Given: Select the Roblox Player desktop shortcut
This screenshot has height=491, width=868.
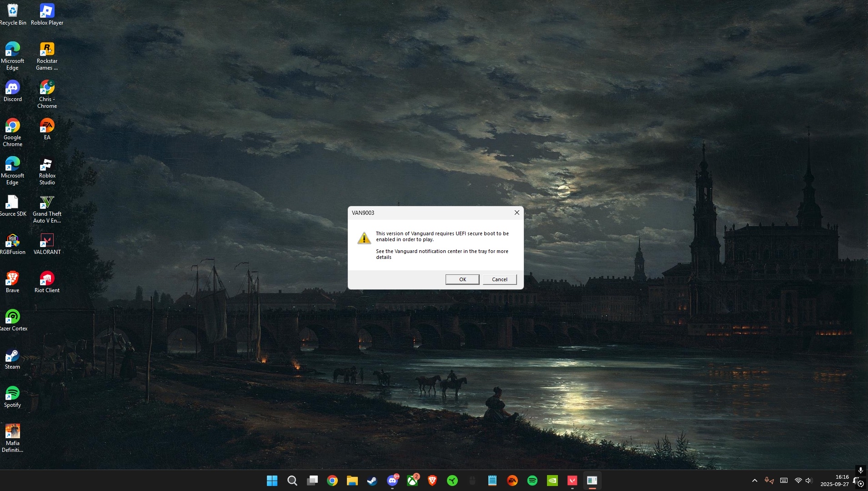Looking at the screenshot, I should pos(47,15).
